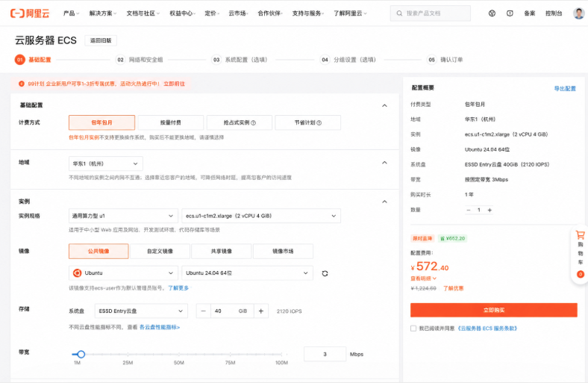
Task: Click step 05 circle icon
Action: click(x=431, y=60)
